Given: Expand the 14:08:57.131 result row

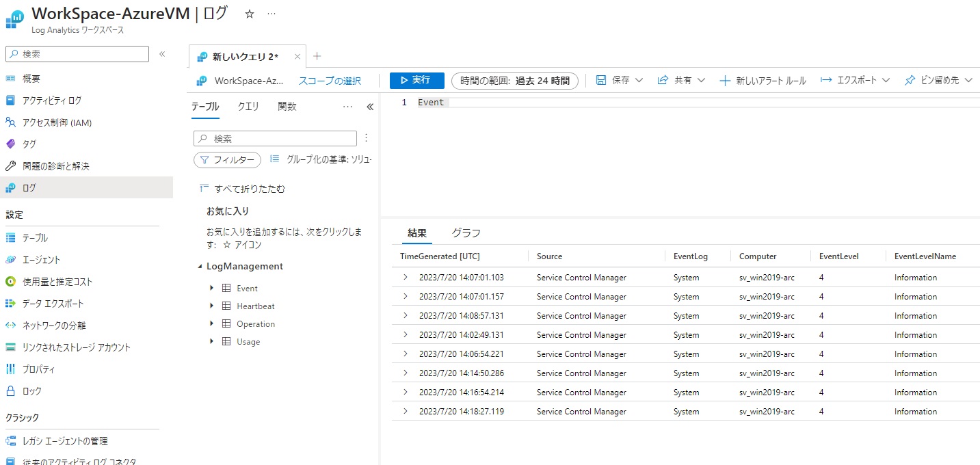Looking at the screenshot, I should click(x=405, y=315).
